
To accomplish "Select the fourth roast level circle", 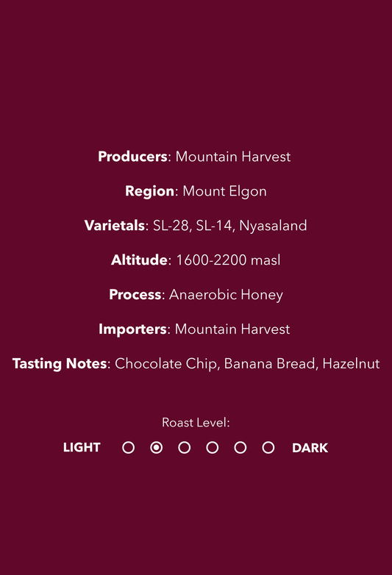I will point(213,448).
